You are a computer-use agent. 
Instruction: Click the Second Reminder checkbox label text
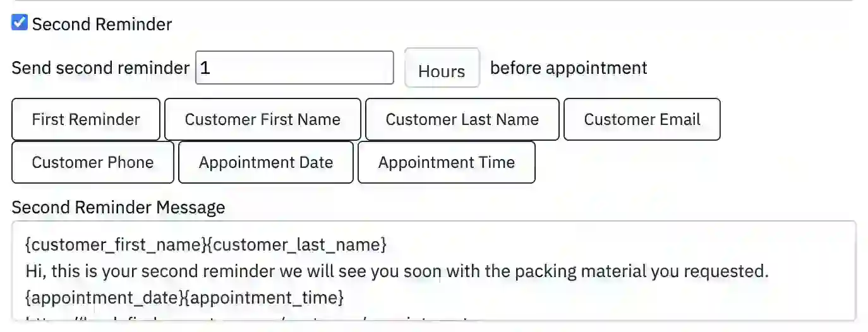[x=102, y=25]
